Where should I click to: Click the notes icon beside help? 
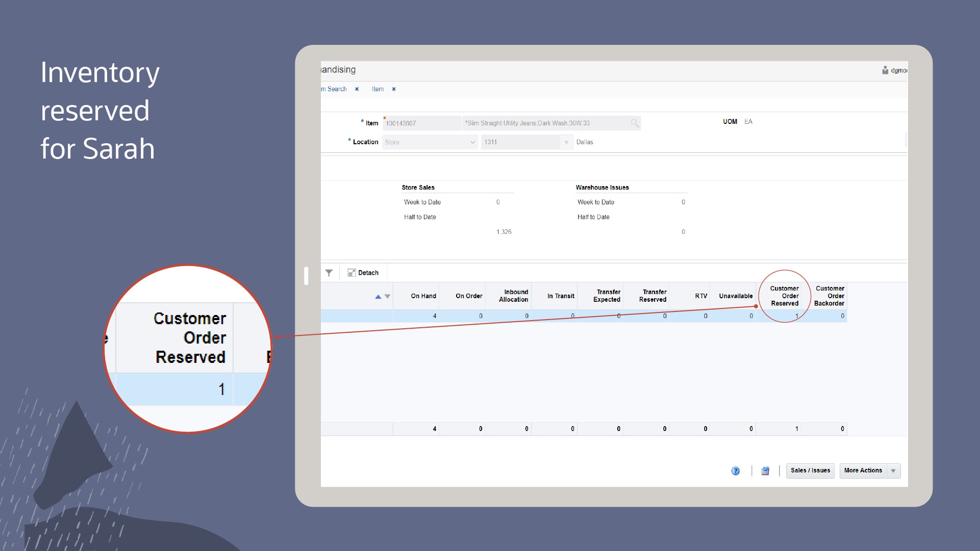pos(765,470)
